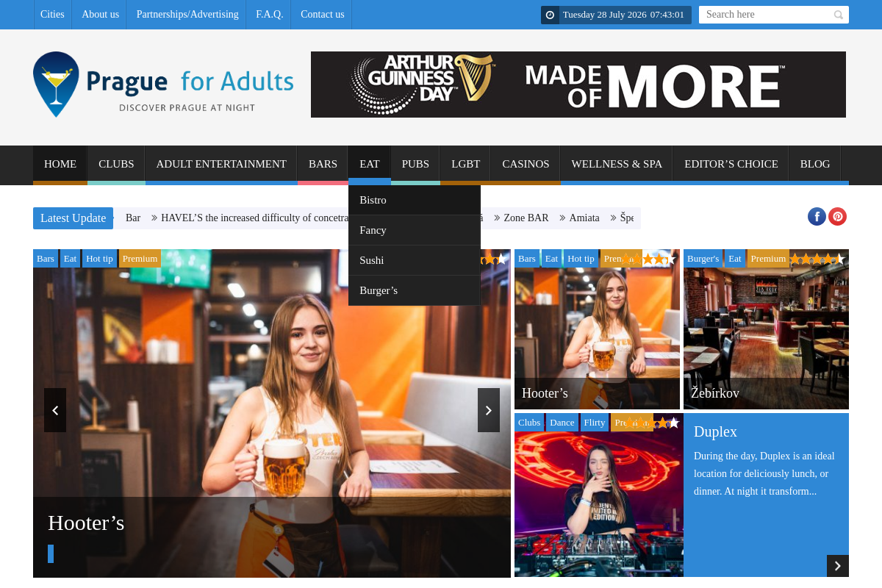
Task: Open the small Hooter's card thumbnail
Action: click(597, 329)
